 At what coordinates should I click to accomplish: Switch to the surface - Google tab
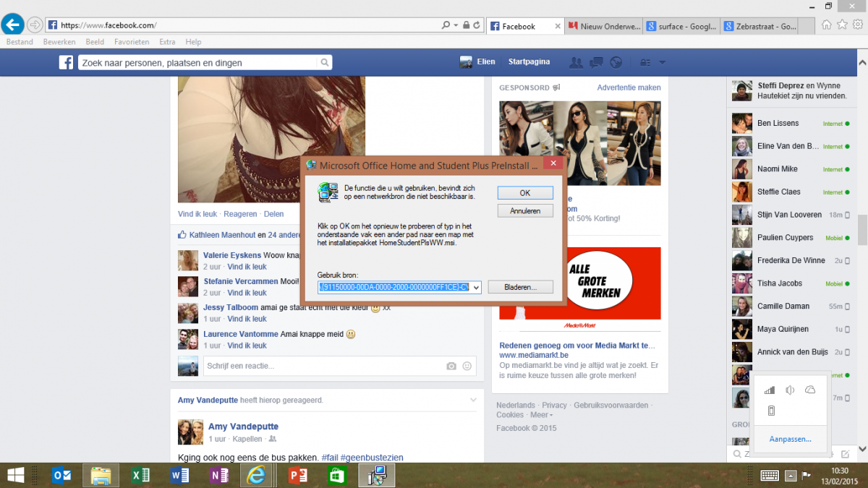(x=682, y=26)
